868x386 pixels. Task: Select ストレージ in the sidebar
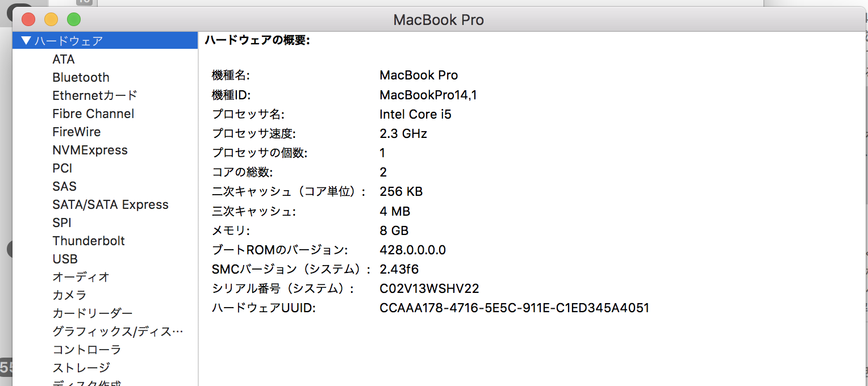(x=81, y=368)
